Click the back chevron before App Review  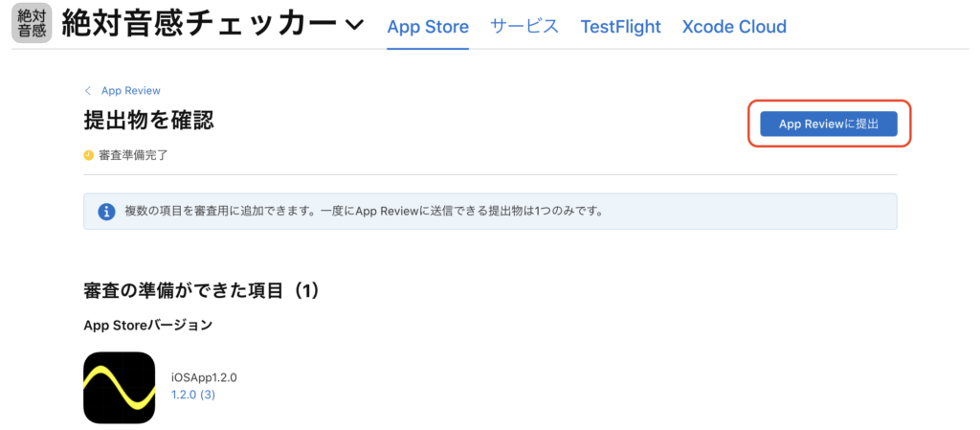click(88, 91)
